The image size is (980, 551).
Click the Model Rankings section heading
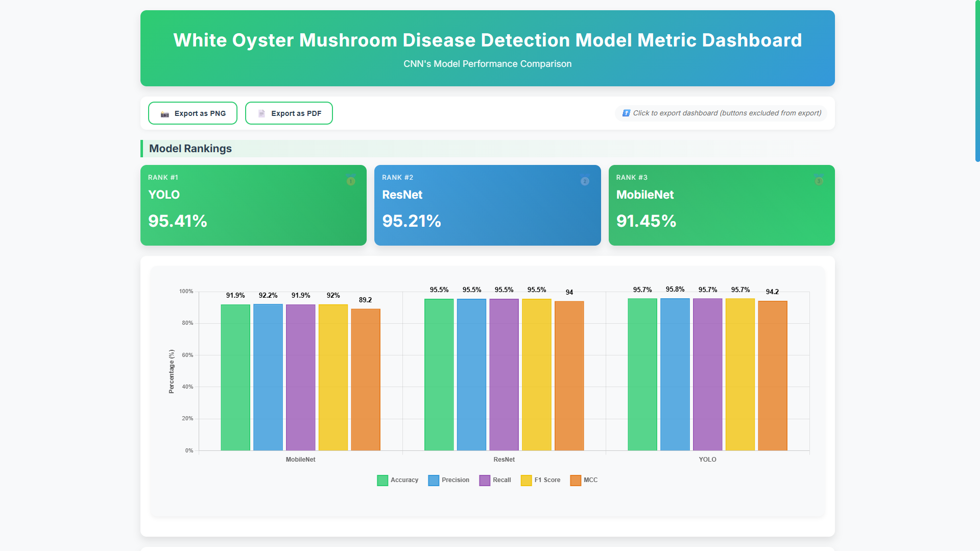click(x=190, y=149)
